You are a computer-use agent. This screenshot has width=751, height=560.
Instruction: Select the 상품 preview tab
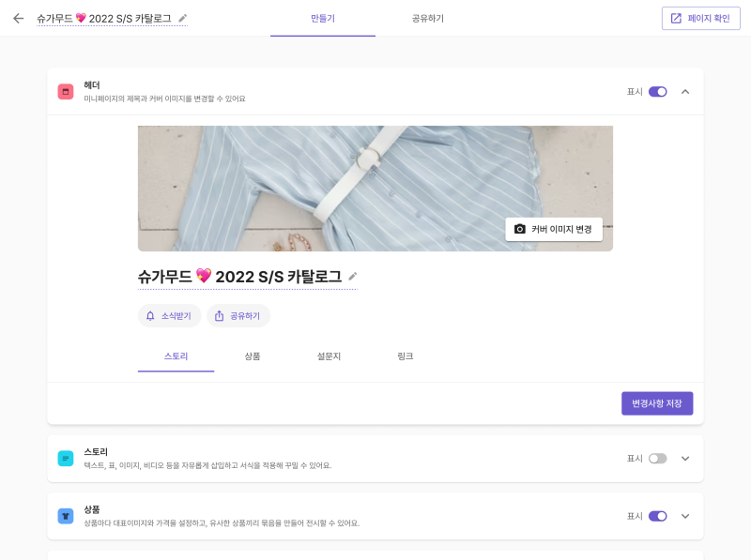[x=253, y=356]
